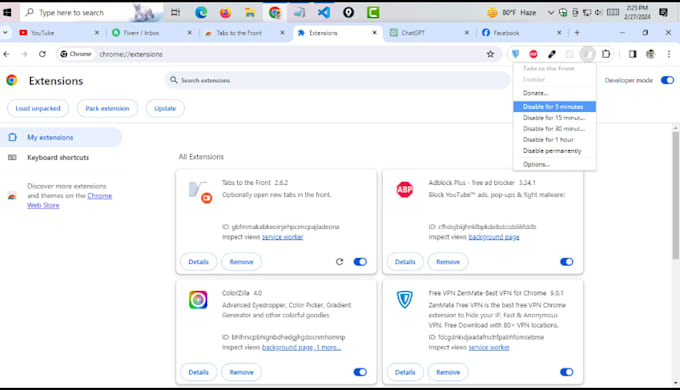Disable Tabs to the Front extension toggle
The height and width of the screenshot is (390, 680).
click(x=360, y=262)
